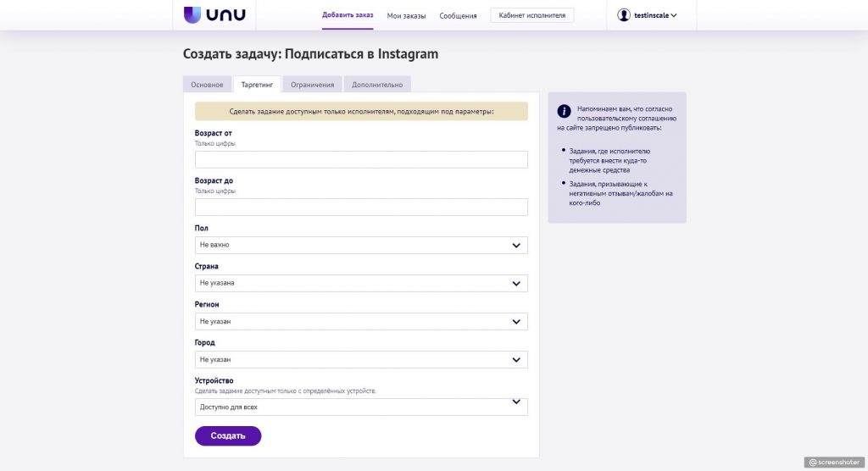The image size is (868, 471).
Task: Select the Таргетинг tab
Action: [x=257, y=85]
